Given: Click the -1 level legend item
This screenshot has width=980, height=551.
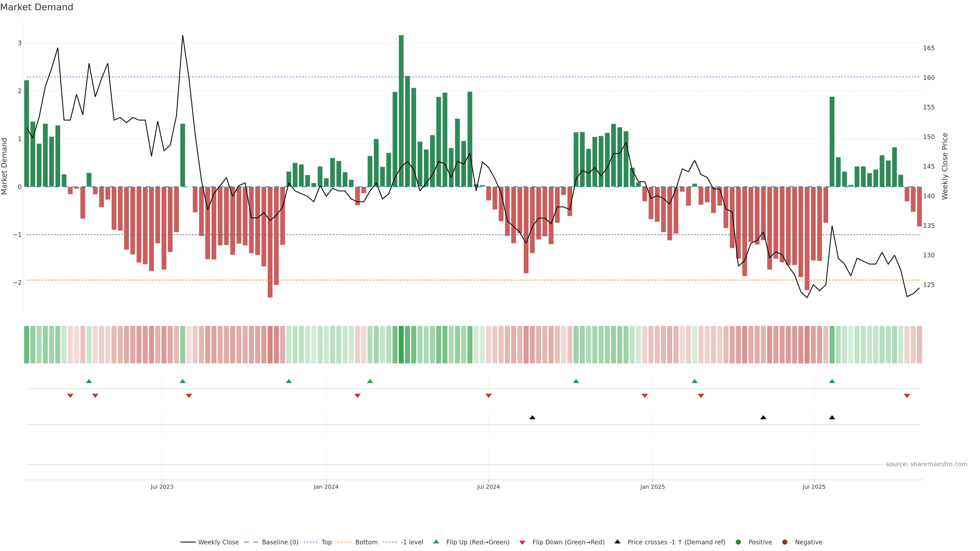Looking at the screenshot, I should click(x=412, y=542).
